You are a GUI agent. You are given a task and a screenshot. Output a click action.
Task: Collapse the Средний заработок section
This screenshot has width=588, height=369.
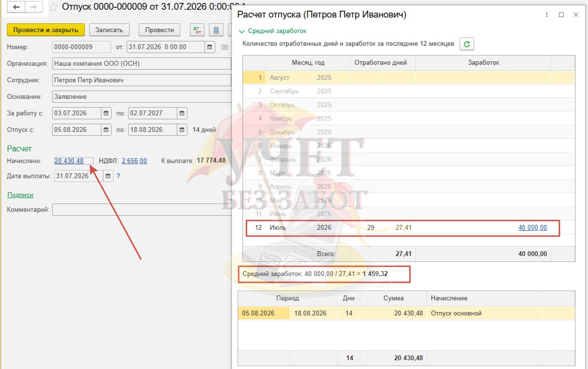273,31
